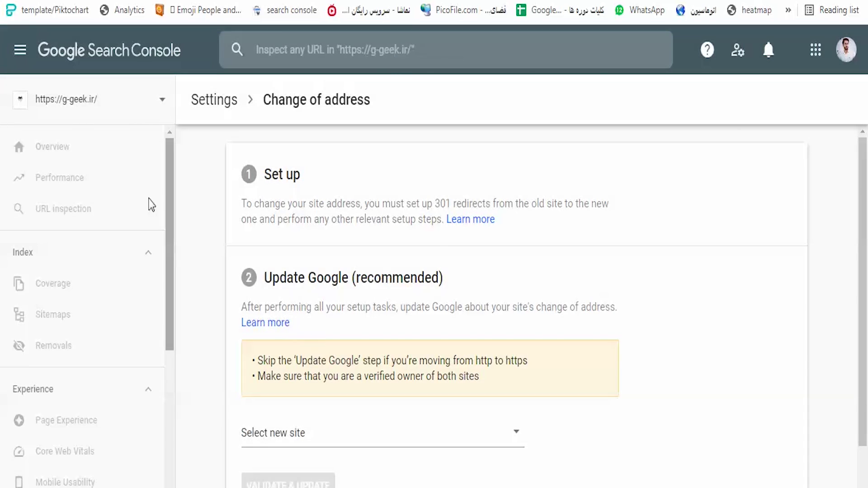
Task: Open the Overview home page
Action: pos(52,147)
